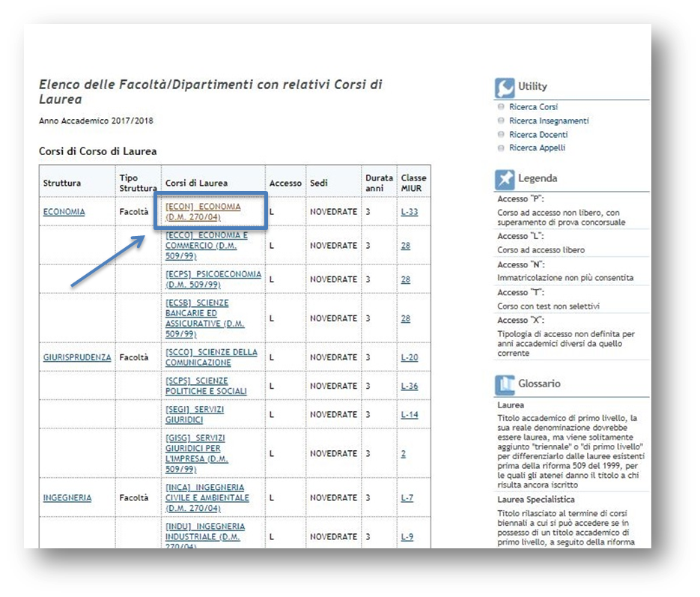Click the Utility panel speech-bubble icon
Image resolution: width=700 pixels, height=597 pixels.
point(505,88)
